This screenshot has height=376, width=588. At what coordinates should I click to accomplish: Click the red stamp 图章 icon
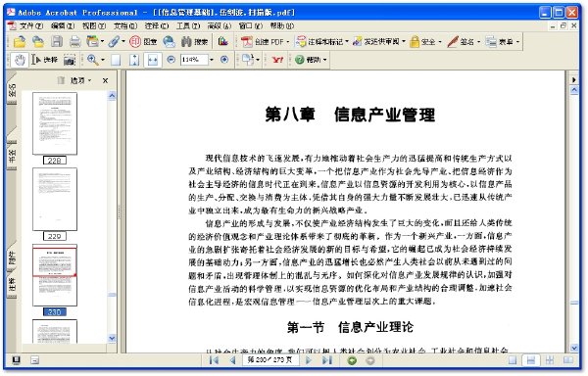[143, 41]
